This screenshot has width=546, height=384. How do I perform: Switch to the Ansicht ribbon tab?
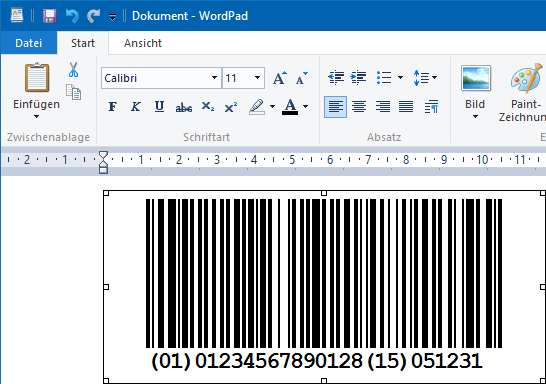pos(143,43)
